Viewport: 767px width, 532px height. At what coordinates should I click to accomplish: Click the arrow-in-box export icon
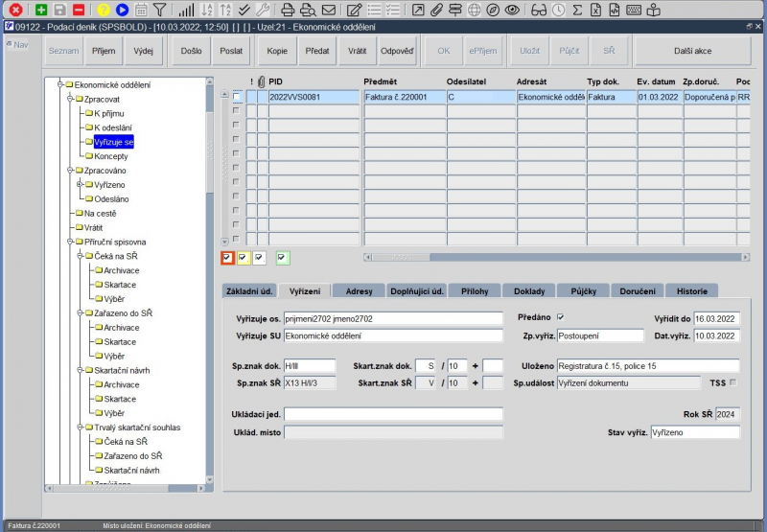pyautogui.click(x=418, y=10)
